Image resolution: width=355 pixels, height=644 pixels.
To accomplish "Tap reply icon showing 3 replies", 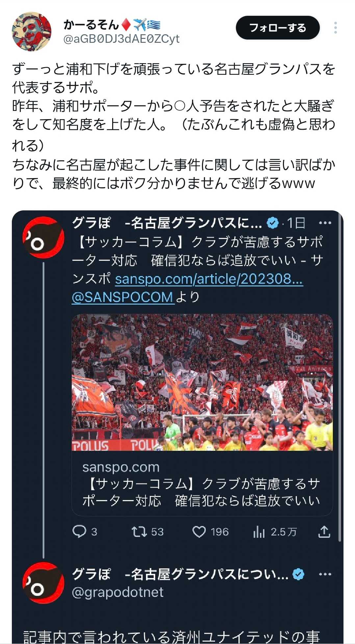I will point(85,532).
